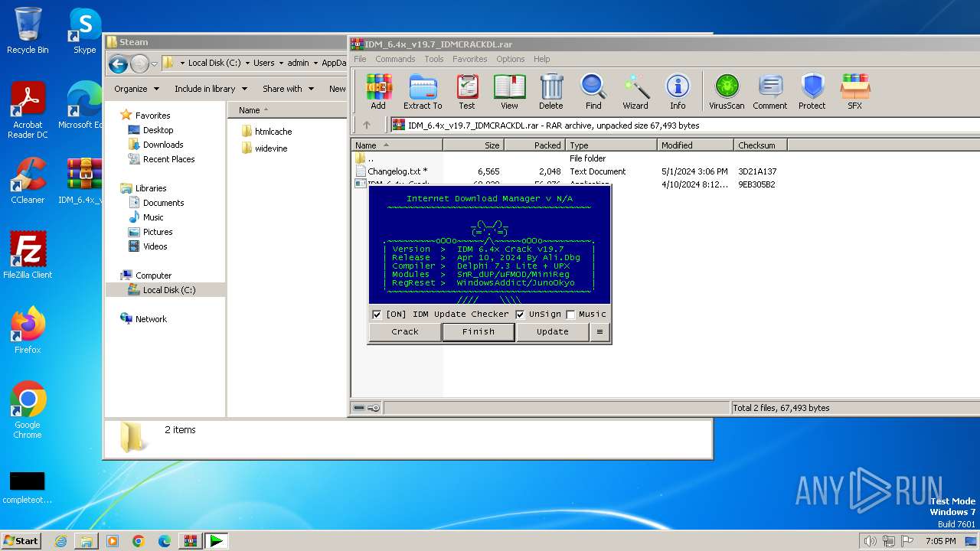Open the File menu in WinRAR

click(360, 59)
